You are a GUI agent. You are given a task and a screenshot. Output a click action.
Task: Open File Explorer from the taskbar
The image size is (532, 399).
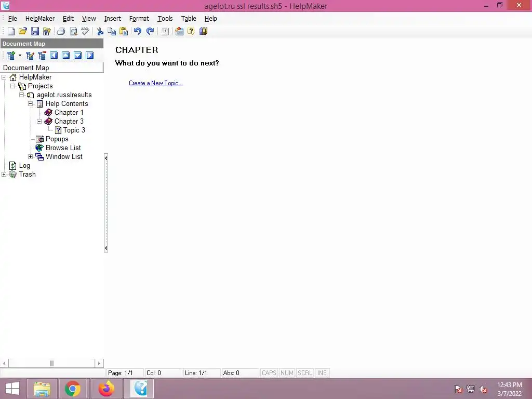42,389
